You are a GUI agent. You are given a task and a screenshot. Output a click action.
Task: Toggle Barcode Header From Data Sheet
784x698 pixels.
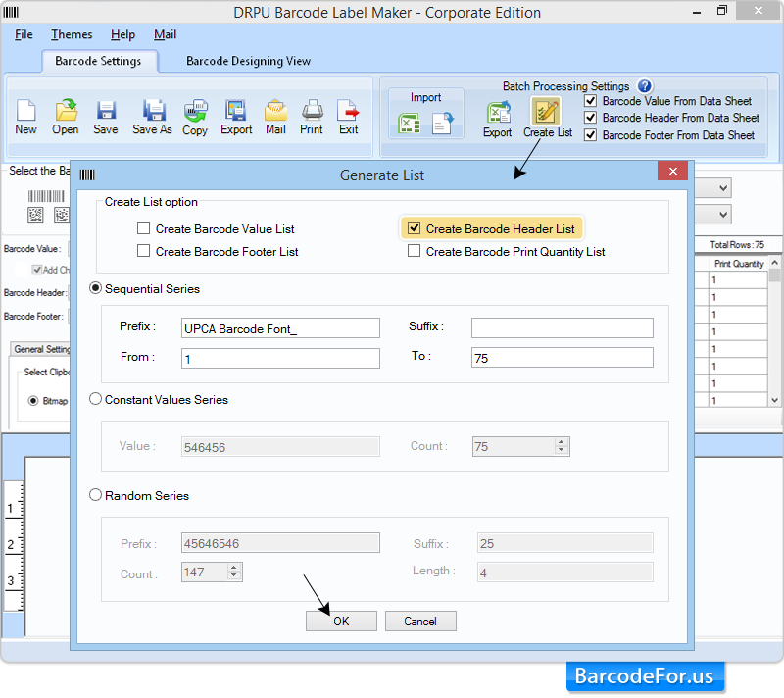[x=591, y=118]
